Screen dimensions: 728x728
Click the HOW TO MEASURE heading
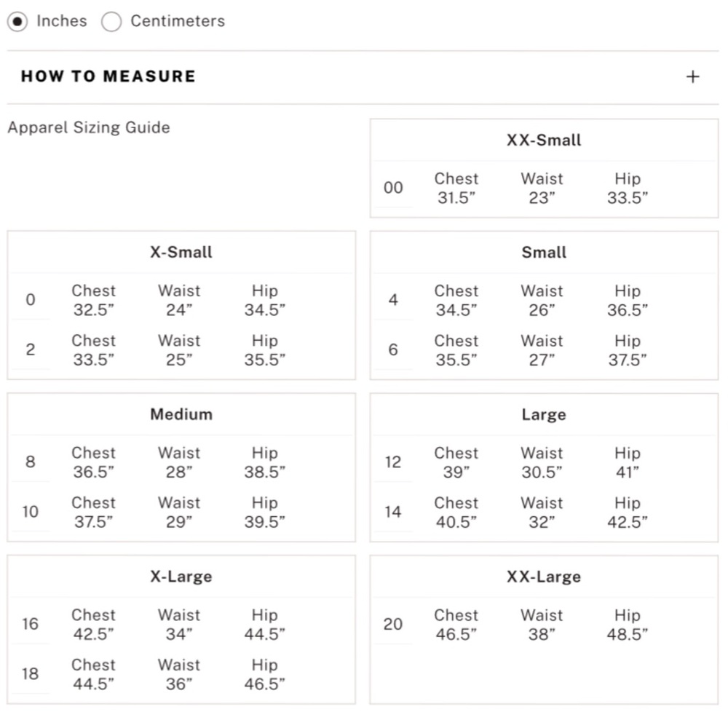pos(108,76)
